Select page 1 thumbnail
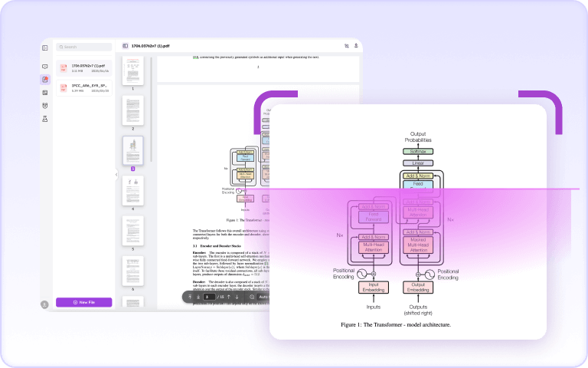The image size is (588, 368). coord(132,71)
